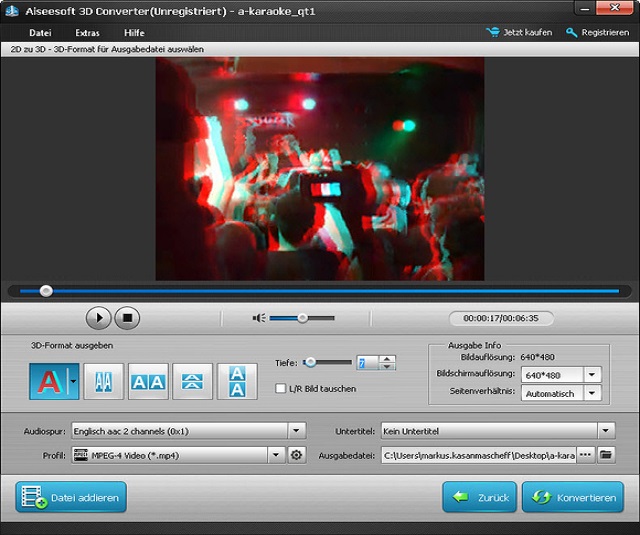Open the Extras menu
The width and height of the screenshot is (640, 535).
click(x=87, y=33)
